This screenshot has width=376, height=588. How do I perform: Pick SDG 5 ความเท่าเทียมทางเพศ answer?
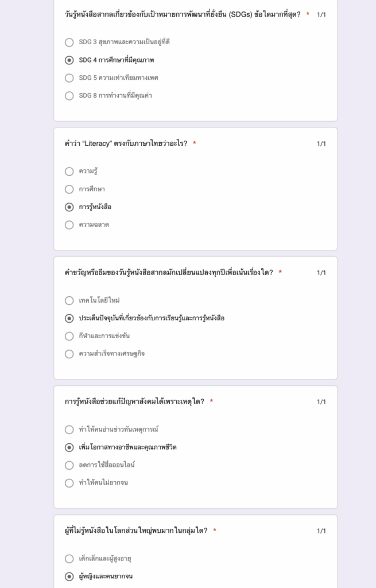coord(69,78)
